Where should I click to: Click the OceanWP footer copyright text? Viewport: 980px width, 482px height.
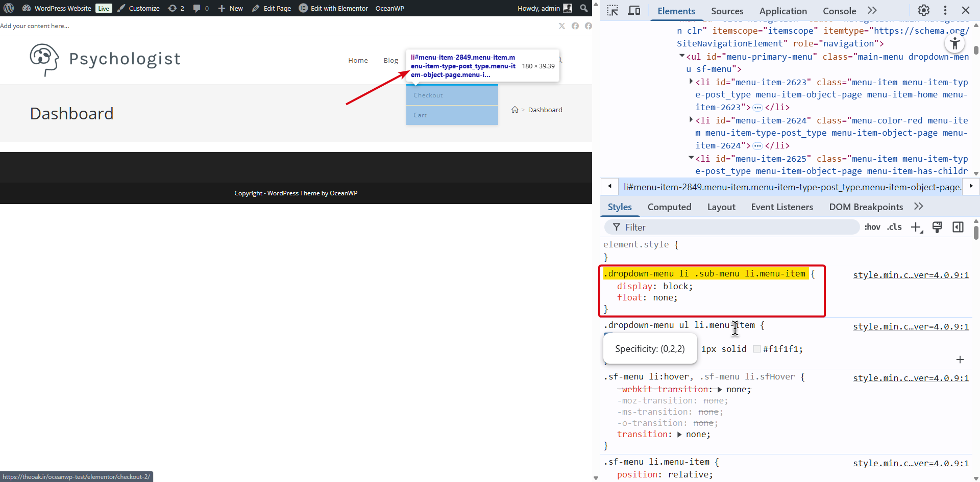click(x=296, y=193)
